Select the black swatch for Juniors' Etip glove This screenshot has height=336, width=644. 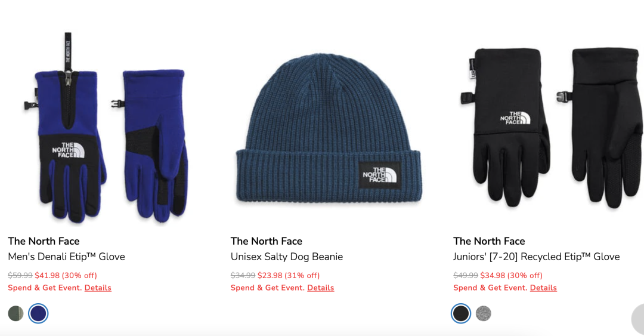pyautogui.click(x=461, y=313)
